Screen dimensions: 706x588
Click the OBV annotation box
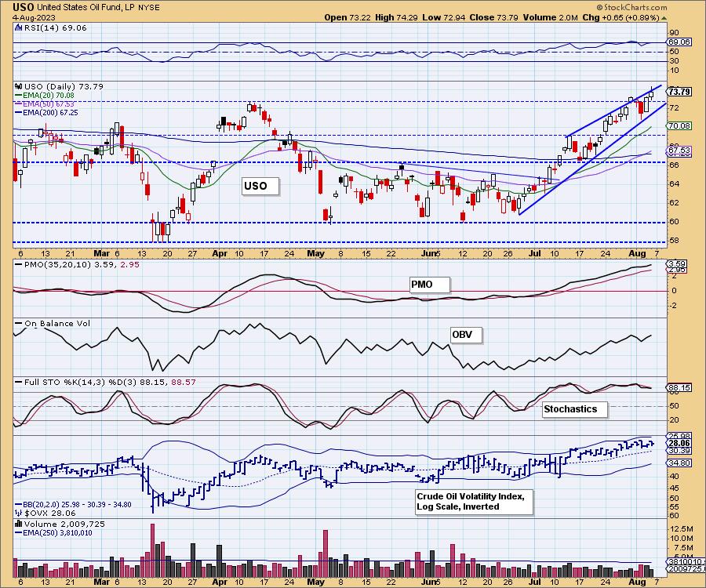click(466, 335)
